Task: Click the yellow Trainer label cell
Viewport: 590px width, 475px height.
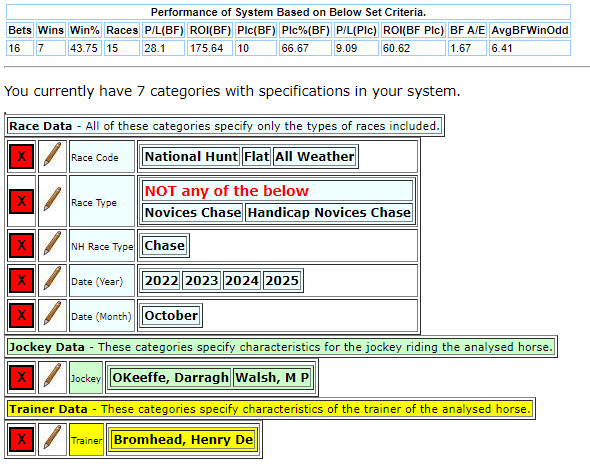Action: [x=86, y=439]
